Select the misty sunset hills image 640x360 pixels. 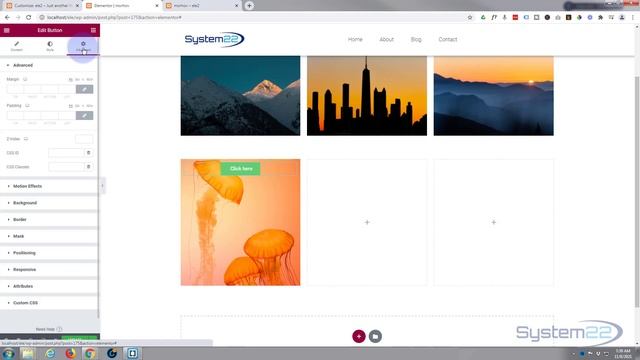[493, 96]
